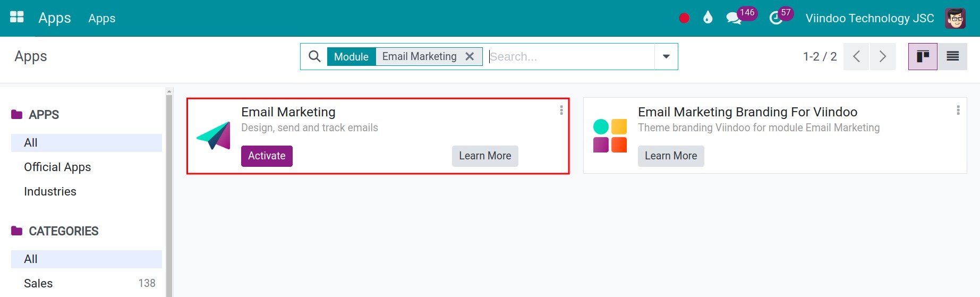Open the Apps menu item in navbar
The height and width of the screenshot is (297, 980).
pos(102,18)
